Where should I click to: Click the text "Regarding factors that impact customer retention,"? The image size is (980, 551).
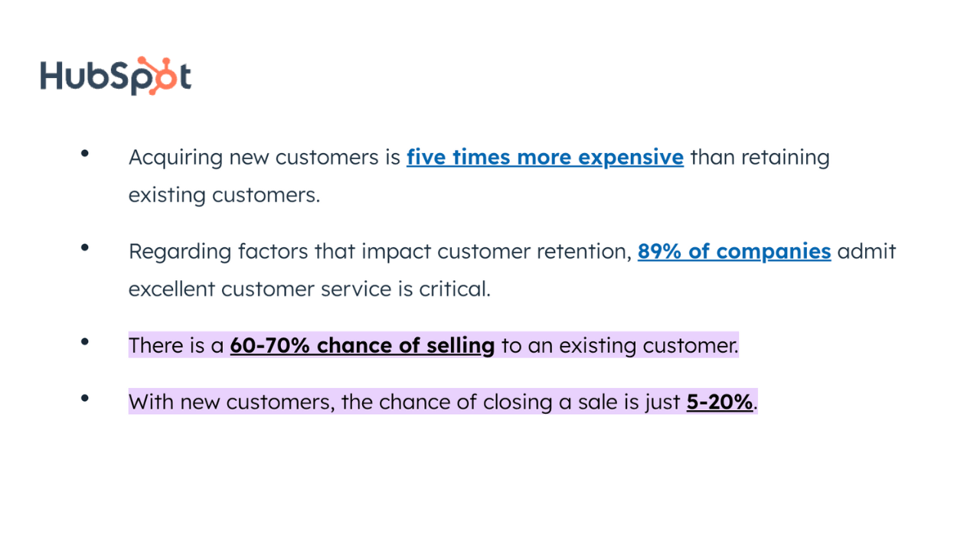click(381, 252)
